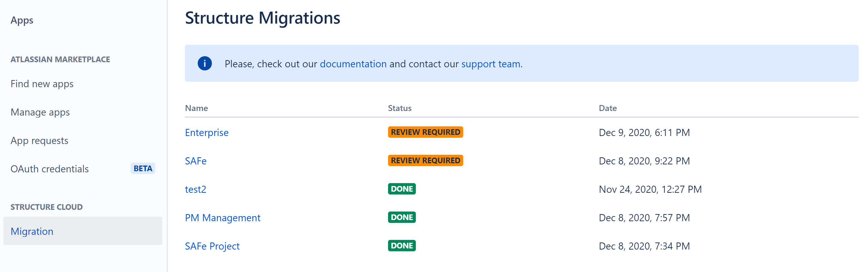Click the DONE status badge for test2
The image size is (868, 272).
point(402,189)
